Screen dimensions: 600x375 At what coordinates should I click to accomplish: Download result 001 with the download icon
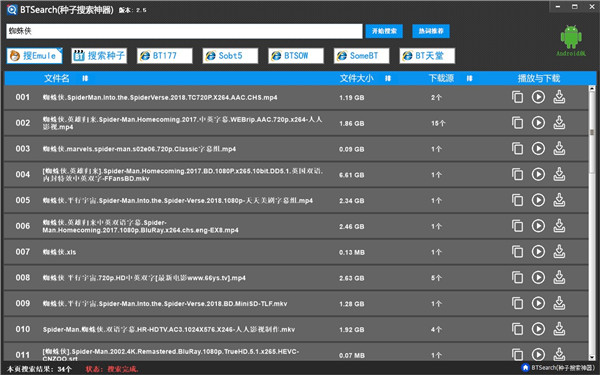coord(559,97)
